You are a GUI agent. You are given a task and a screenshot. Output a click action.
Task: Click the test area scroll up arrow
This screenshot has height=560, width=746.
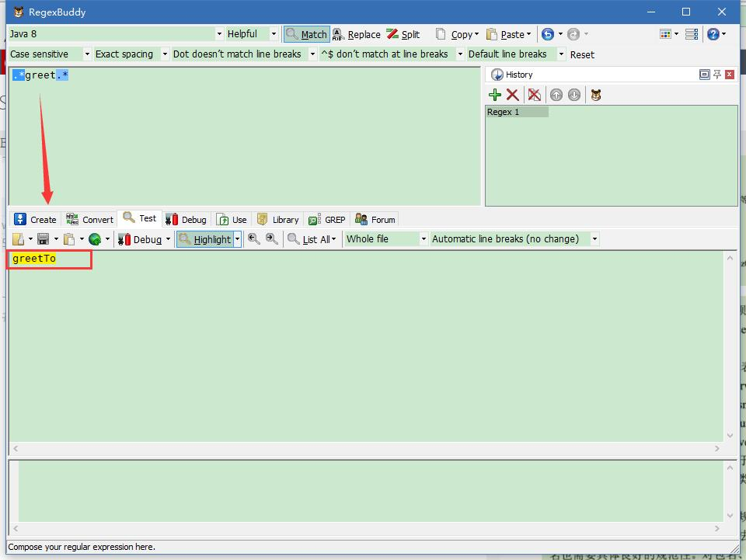point(730,258)
